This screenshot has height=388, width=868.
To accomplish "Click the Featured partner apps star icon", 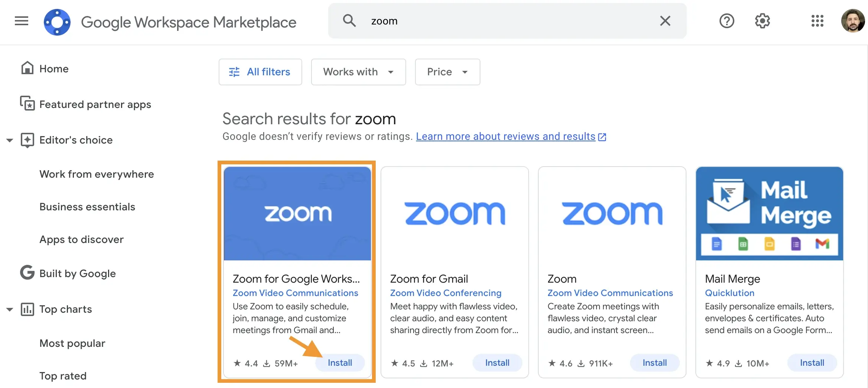I will [27, 103].
